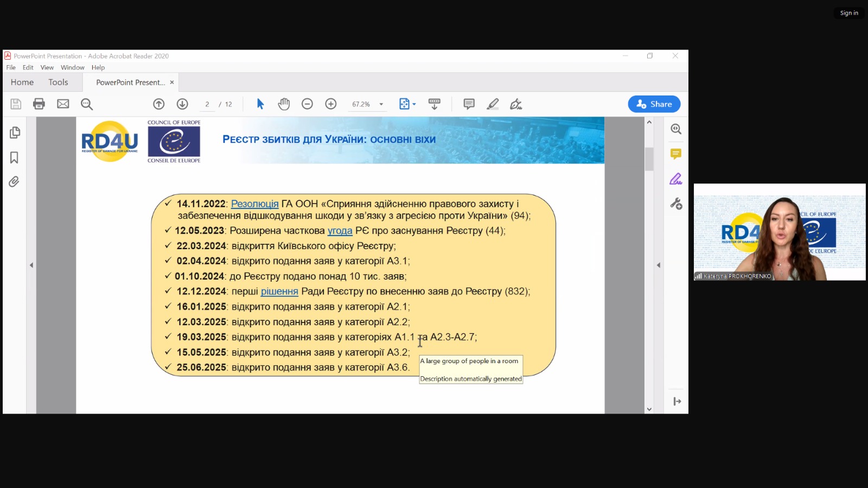This screenshot has height=488, width=868.
Task: Zoom out with minus button
Action: [307, 104]
